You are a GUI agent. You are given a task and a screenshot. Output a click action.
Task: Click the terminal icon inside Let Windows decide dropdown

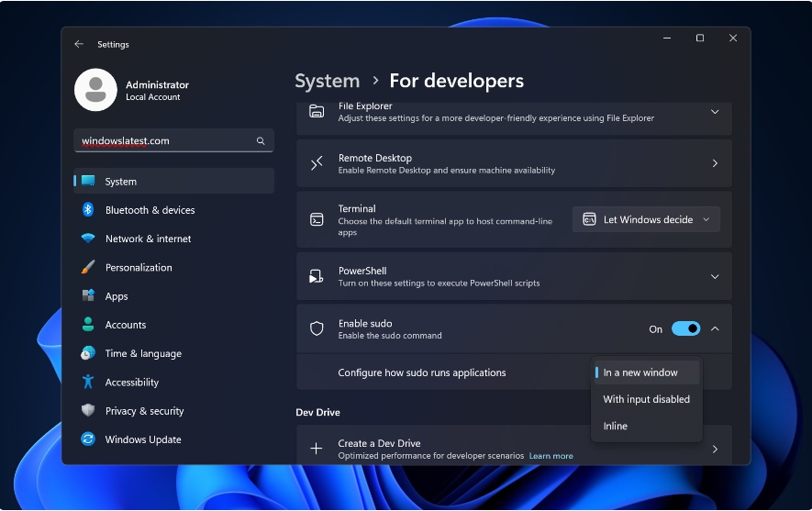tap(589, 219)
